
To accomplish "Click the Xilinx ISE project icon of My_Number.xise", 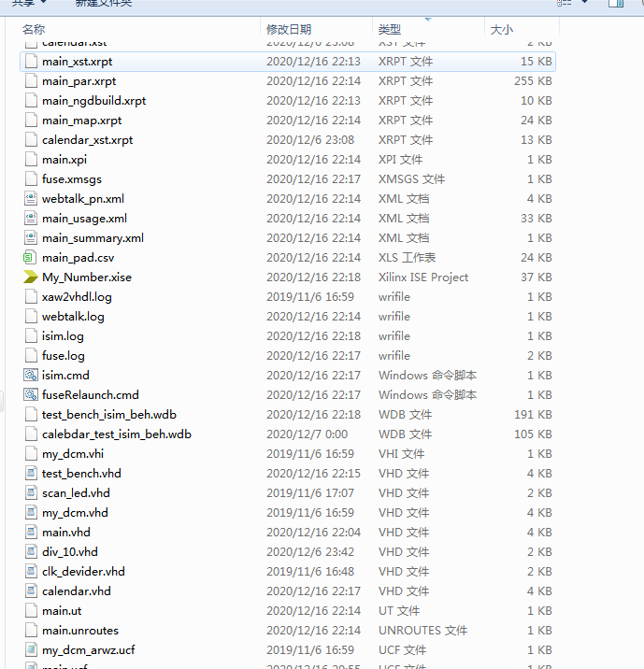I will click(x=30, y=277).
